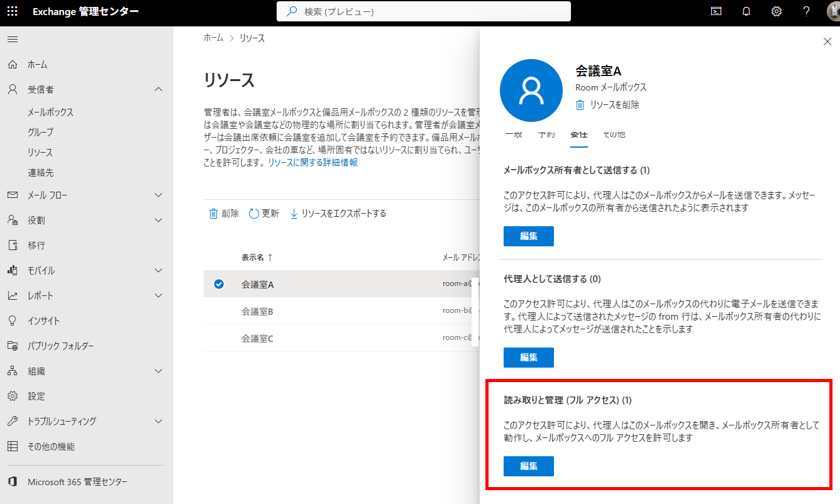Switch to the 予約 tab
This screenshot has height=504, width=840.
(547, 134)
